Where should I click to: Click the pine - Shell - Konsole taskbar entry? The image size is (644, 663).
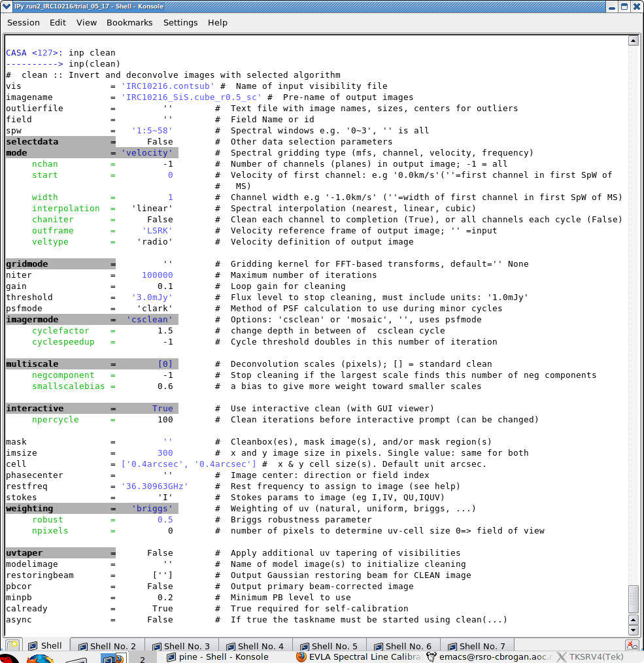[x=222, y=657]
